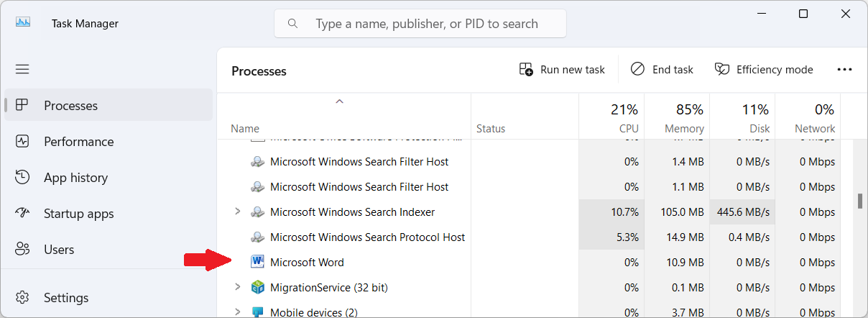The image size is (868, 318).
Task: Click the search magnifier icon
Action: tap(292, 23)
